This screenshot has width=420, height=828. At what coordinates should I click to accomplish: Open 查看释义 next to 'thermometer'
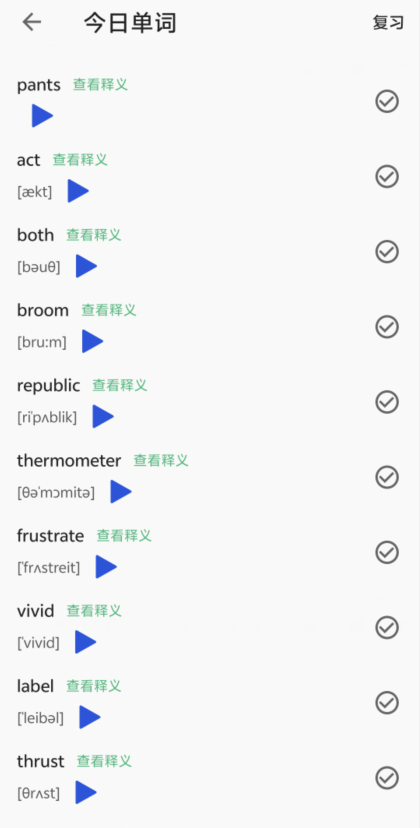[x=161, y=460]
